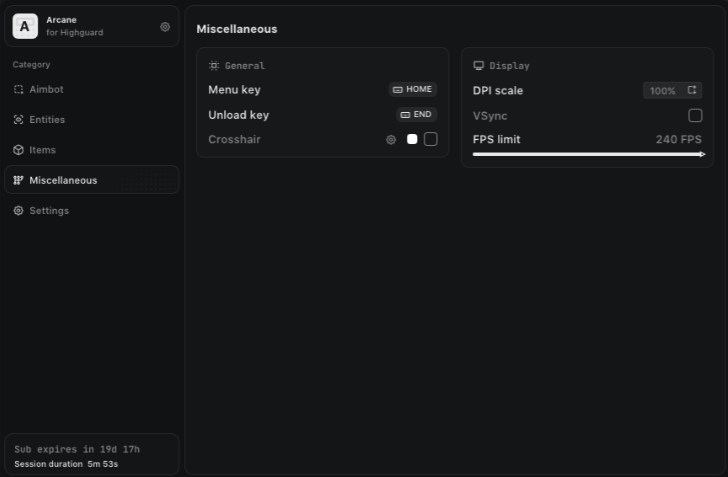Open the gear icon beside Arcane title
Image resolution: width=728 pixels, height=477 pixels.
165,27
